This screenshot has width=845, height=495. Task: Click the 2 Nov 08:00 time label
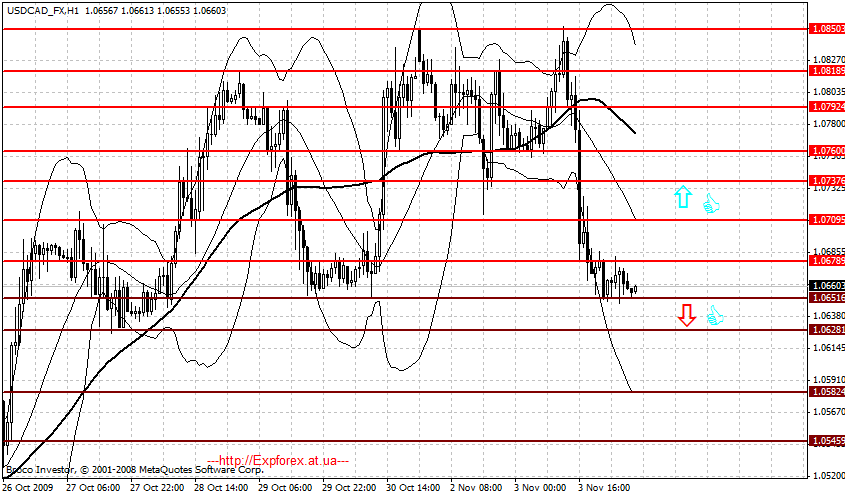pos(476,487)
